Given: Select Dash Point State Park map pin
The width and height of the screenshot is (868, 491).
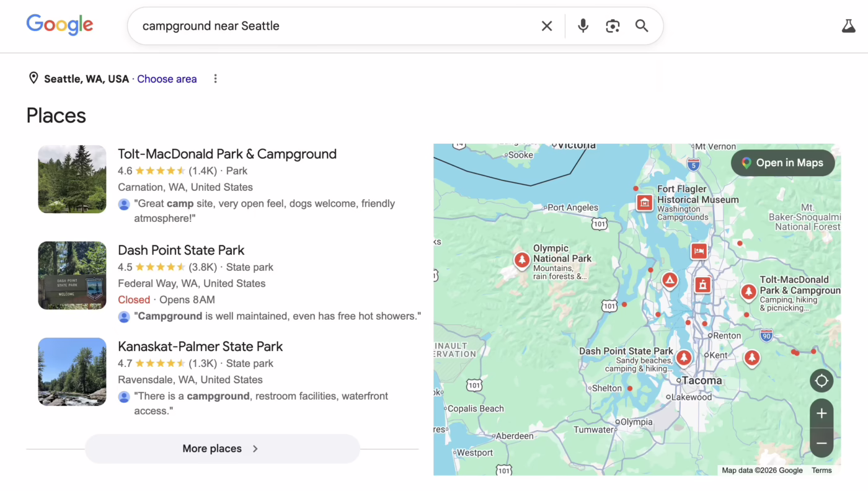Looking at the screenshot, I should [x=684, y=358].
